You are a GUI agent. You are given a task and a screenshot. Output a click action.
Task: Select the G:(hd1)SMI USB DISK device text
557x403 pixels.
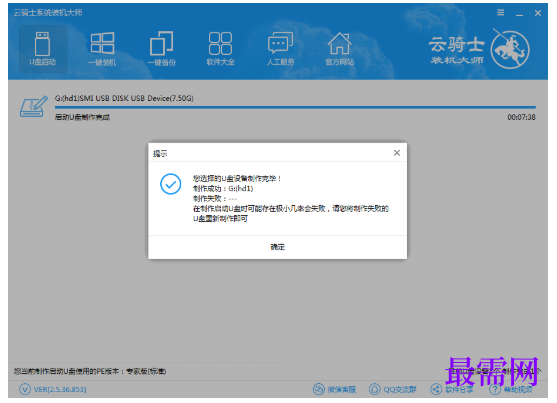[124, 98]
